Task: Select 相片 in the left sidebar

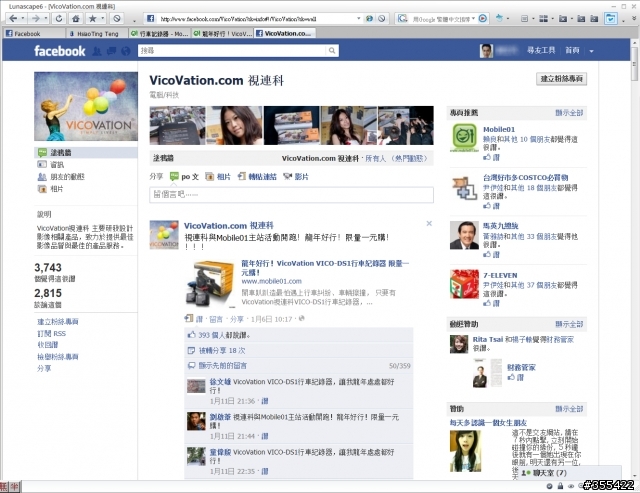Action: tap(57, 189)
